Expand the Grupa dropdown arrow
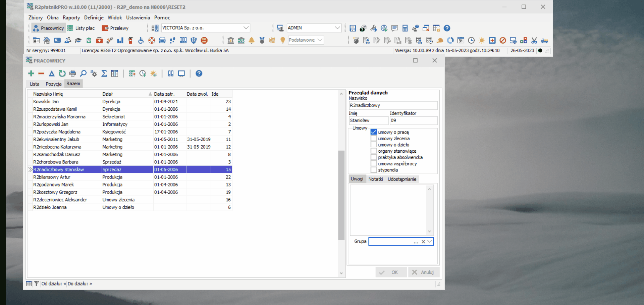The height and width of the screenshot is (305, 644). click(430, 241)
